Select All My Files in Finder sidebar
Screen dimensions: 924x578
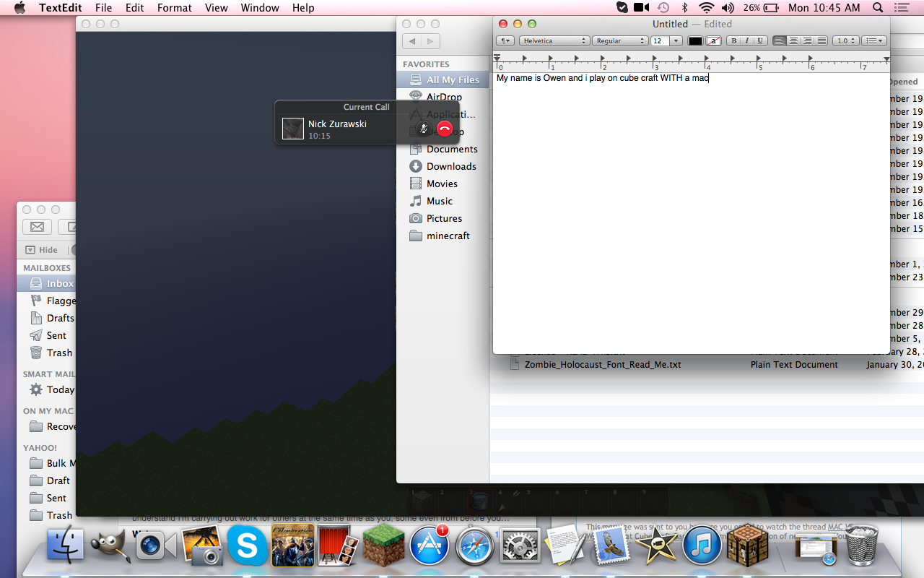(x=442, y=79)
